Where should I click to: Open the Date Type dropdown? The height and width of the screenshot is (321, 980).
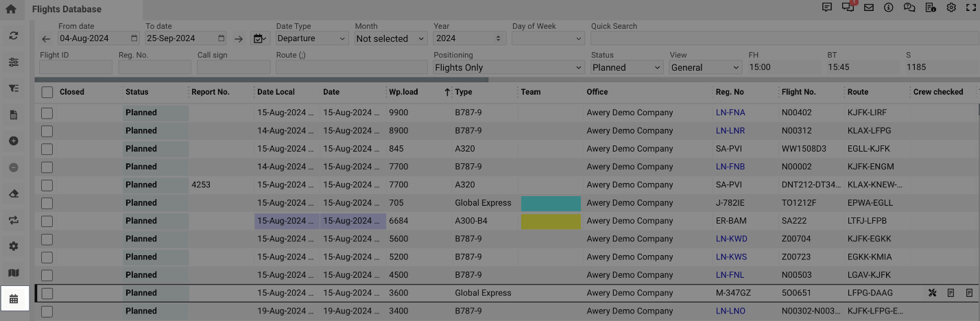312,39
